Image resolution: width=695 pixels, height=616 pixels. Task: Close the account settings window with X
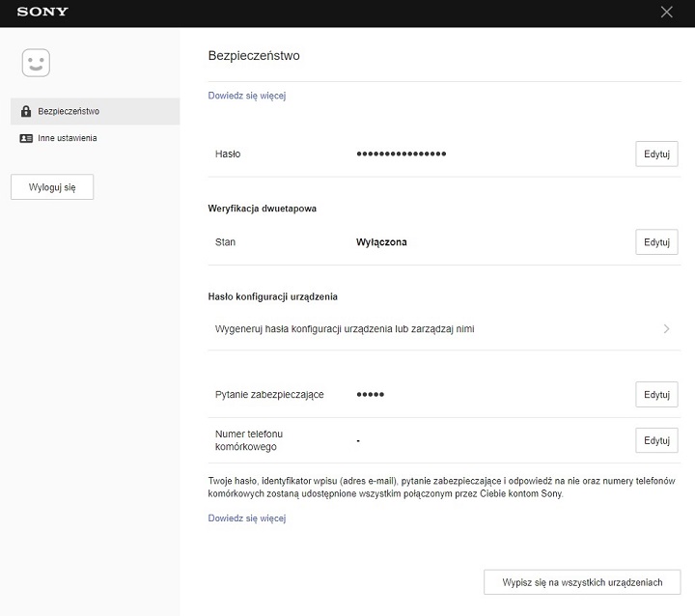[666, 13]
